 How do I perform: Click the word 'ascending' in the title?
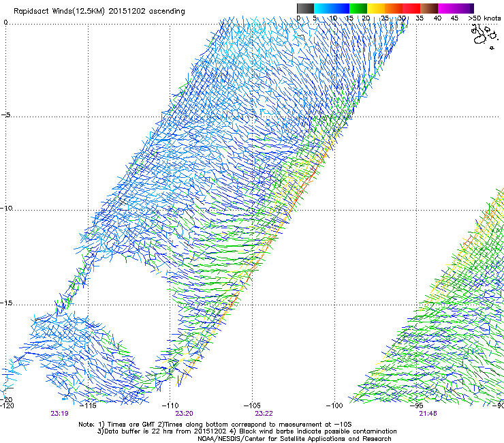pos(167,12)
